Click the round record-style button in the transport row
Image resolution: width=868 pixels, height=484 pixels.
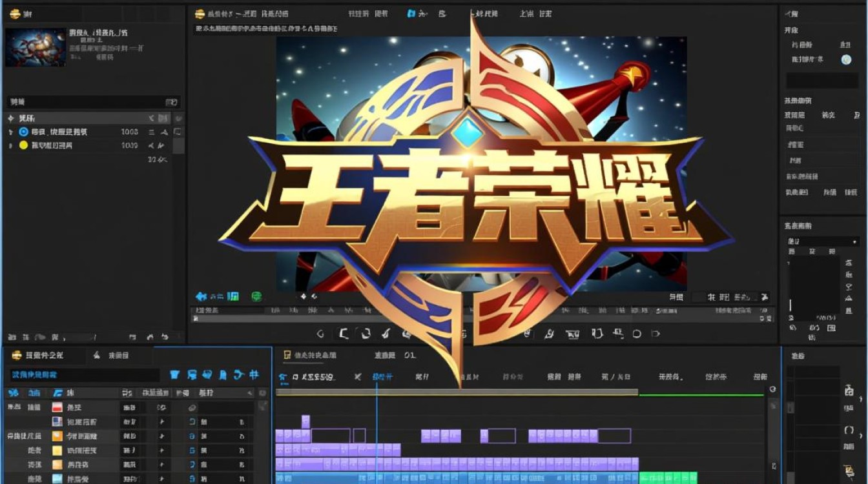tap(637, 334)
